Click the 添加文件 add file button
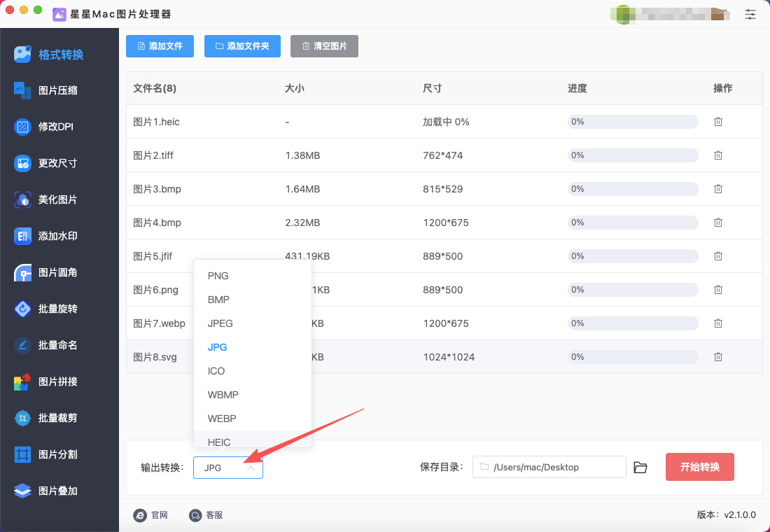This screenshot has width=770, height=532. point(160,46)
